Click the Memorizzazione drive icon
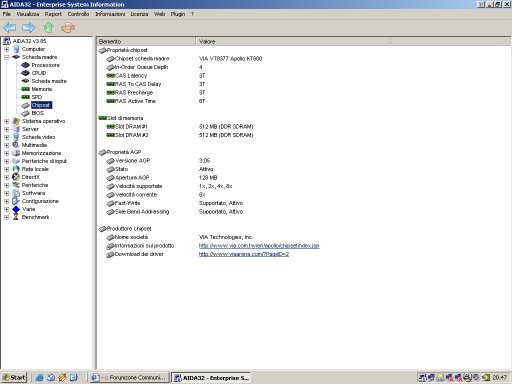 click(x=16, y=153)
